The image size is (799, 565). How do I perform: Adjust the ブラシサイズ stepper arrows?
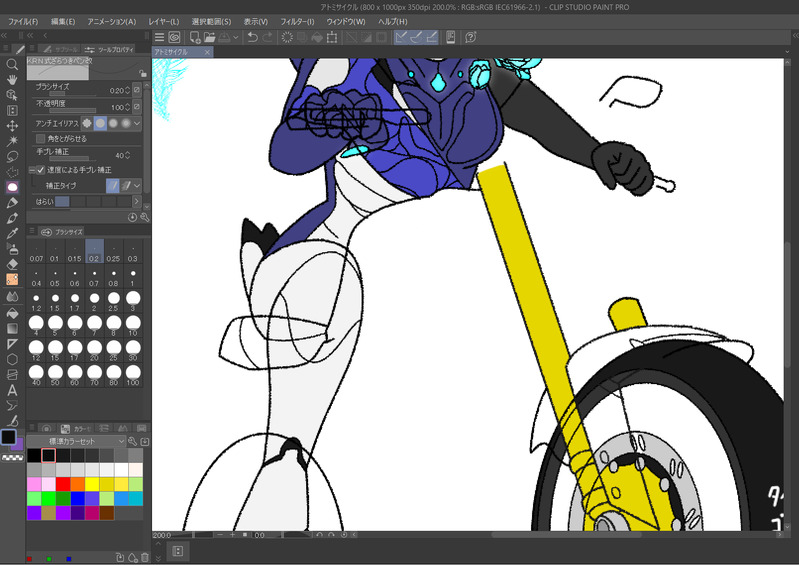(127, 90)
